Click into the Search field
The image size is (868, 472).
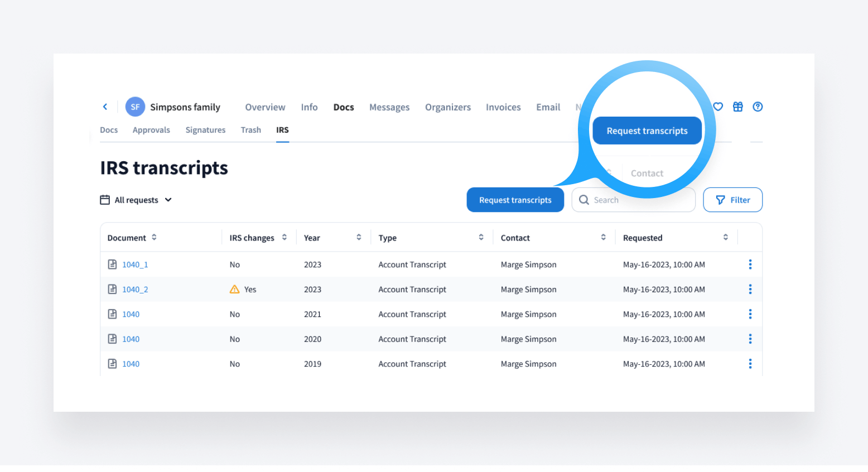click(636, 200)
